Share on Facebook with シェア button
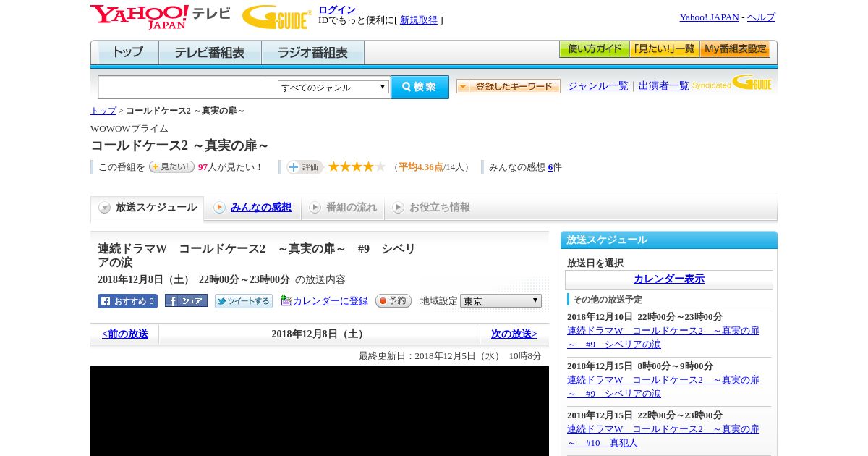The width and height of the screenshot is (868, 456). pyautogui.click(x=186, y=300)
